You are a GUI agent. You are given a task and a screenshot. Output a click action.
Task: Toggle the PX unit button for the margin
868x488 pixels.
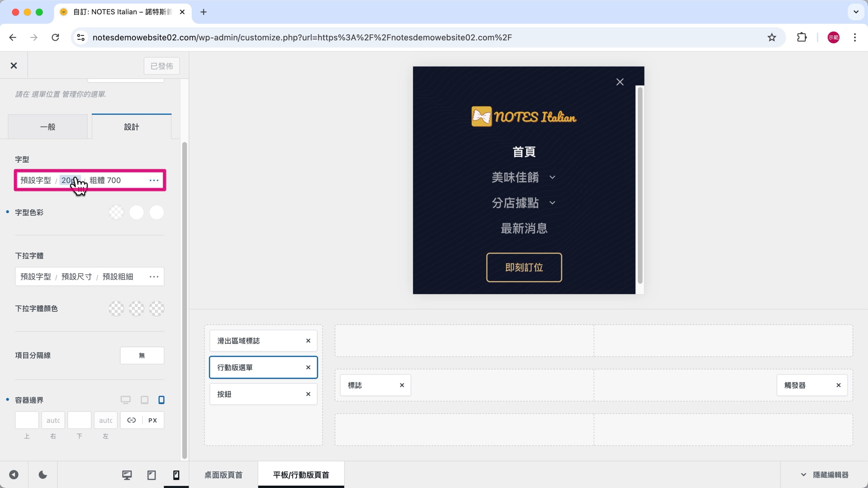153,420
